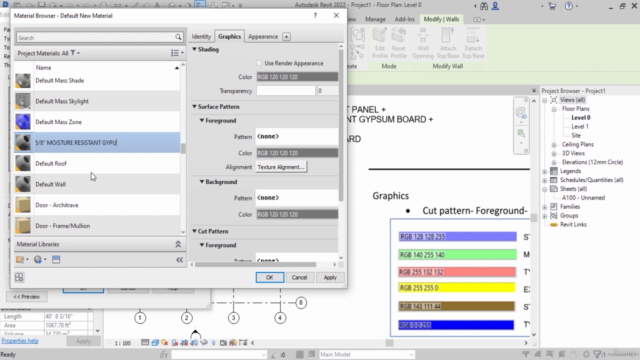
Task: Click the Detach Top/Base ribbon tool
Action: tap(473, 43)
